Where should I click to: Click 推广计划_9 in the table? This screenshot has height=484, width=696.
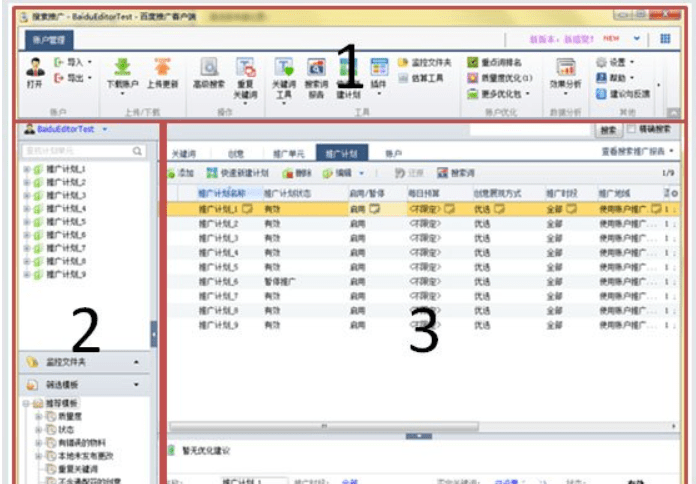(218, 325)
